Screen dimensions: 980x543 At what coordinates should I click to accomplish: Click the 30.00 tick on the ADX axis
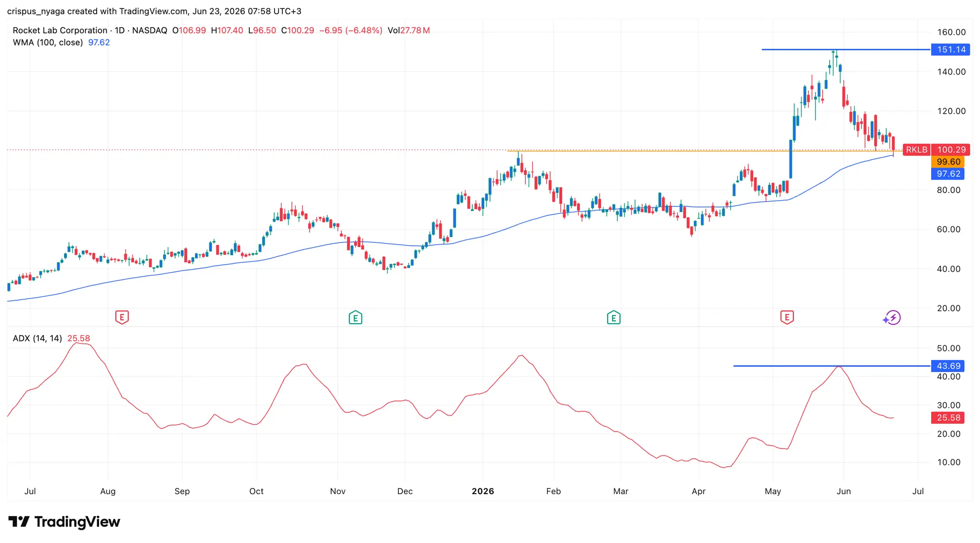pos(948,405)
